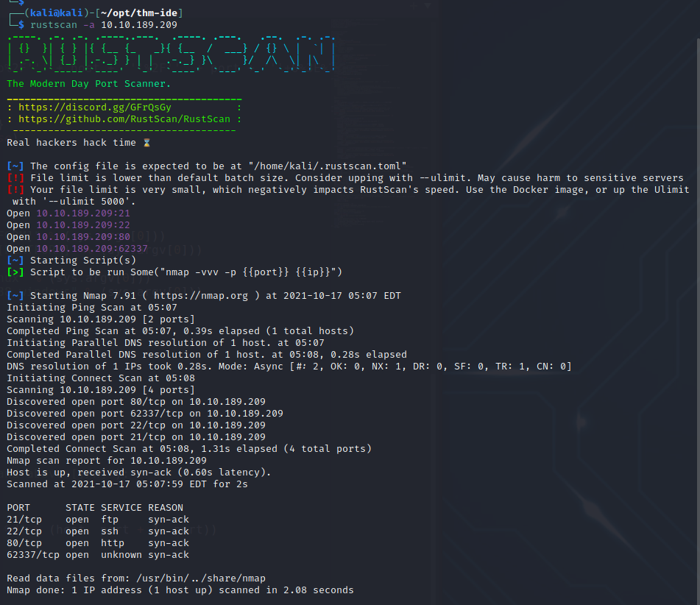
Task: Click the '/home/kali/.rustscan.toml' config path
Action: tap(328, 166)
